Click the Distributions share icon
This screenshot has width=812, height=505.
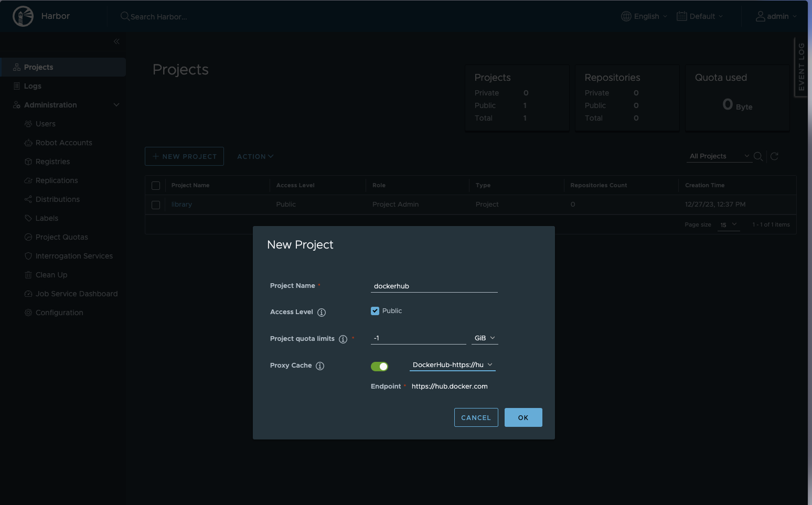[28, 199]
